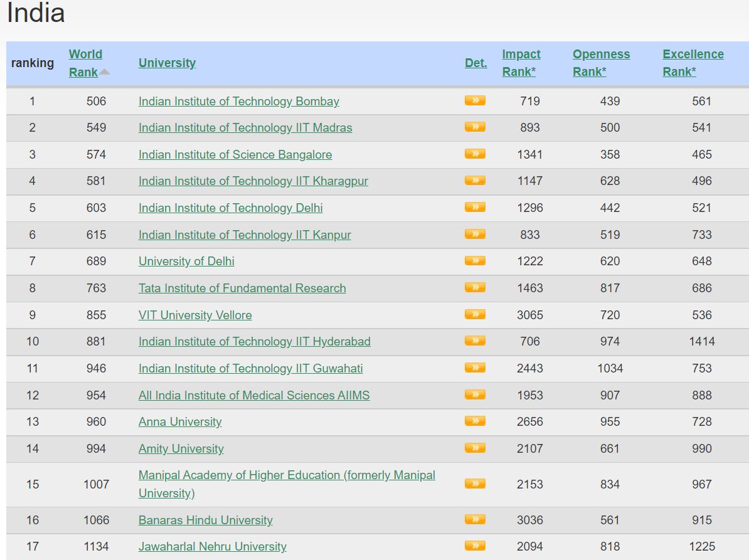Open details icon for Banaras Hindu University
Viewport: 749px width, 560px height.
(x=475, y=519)
